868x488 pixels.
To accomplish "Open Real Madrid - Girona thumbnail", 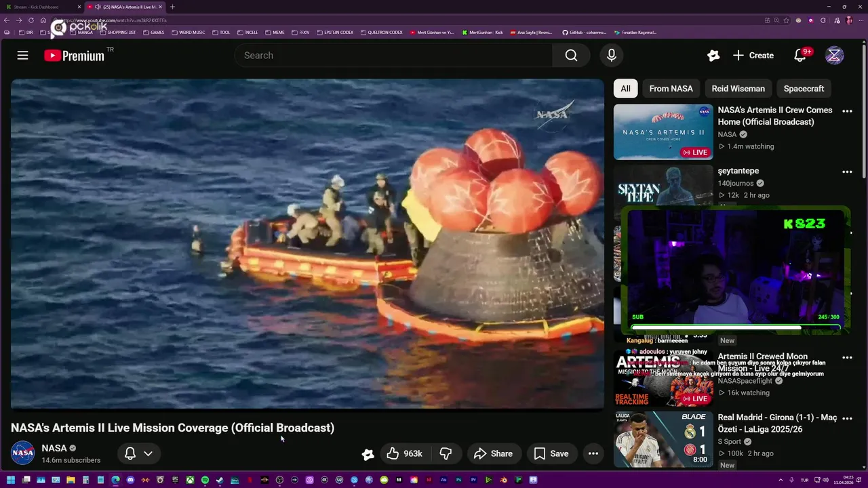I will 663,439.
